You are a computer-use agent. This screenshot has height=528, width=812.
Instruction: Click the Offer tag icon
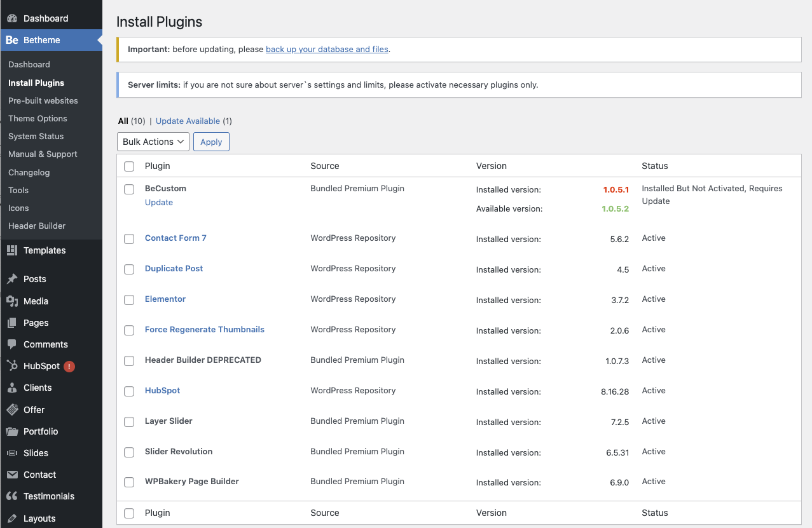(x=12, y=410)
